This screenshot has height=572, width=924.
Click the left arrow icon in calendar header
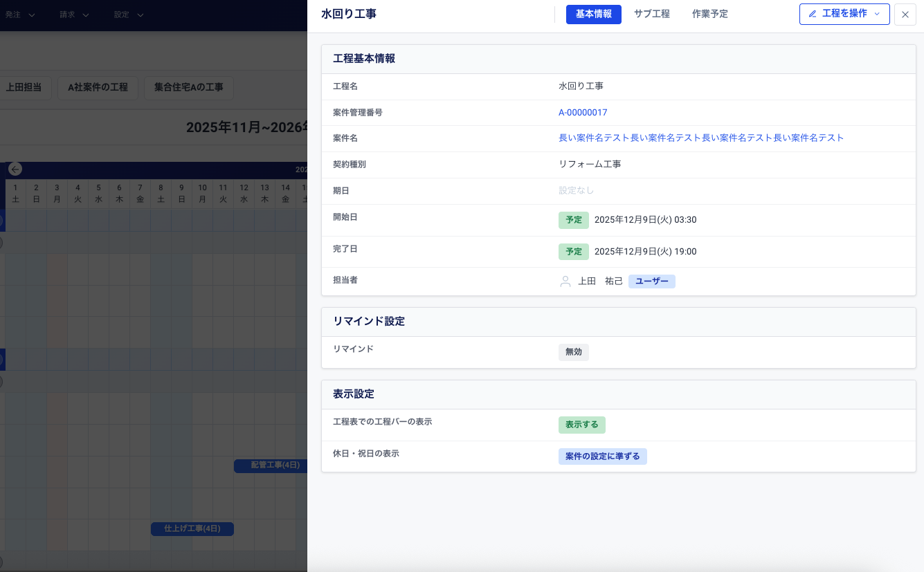(15, 169)
